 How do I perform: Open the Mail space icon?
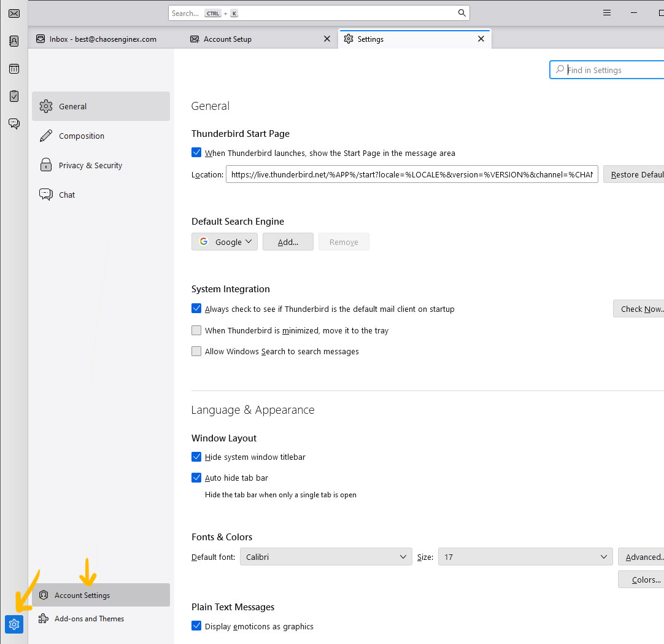coord(14,14)
